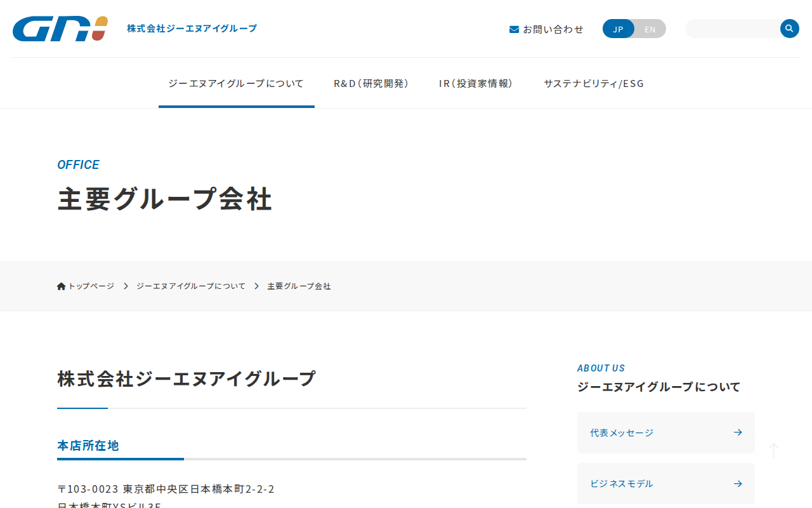Click the scroll-to-top arrow

coord(773,451)
